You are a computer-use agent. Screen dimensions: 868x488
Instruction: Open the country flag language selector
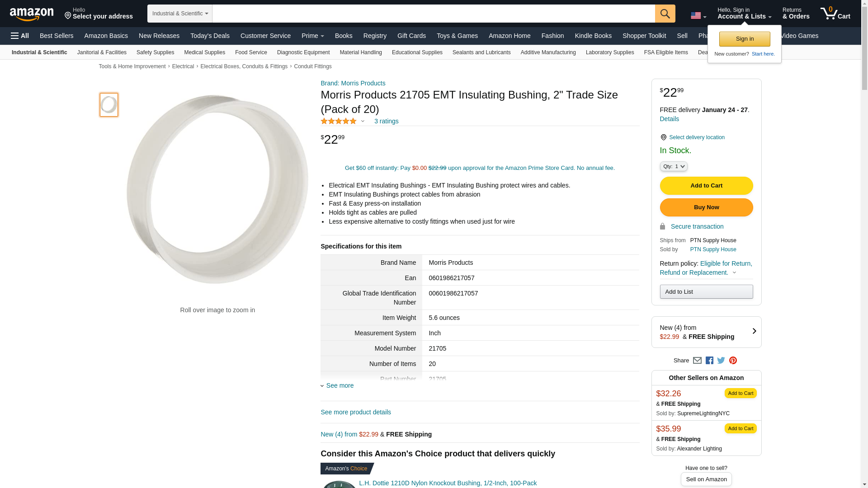coord(698,16)
